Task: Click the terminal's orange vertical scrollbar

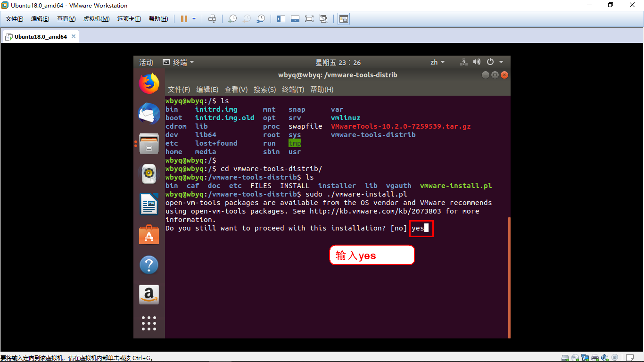Action: pos(509,277)
